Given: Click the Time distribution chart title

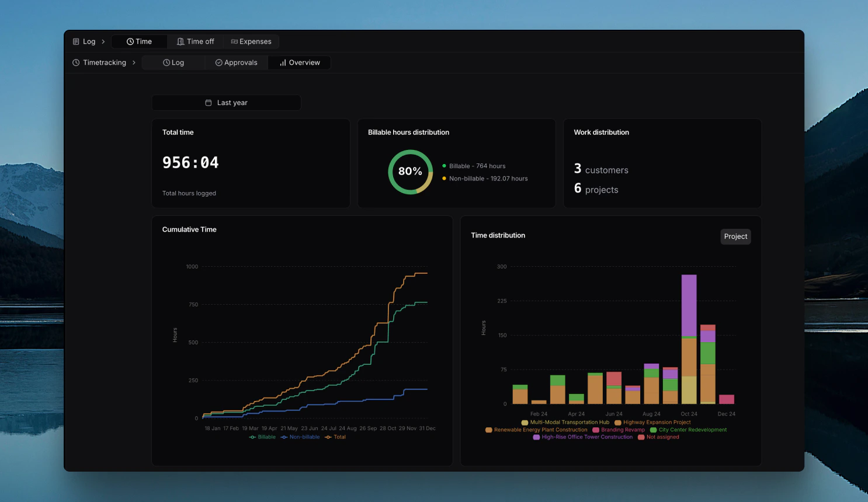Looking at the screenshot, I should pos(498,235).
